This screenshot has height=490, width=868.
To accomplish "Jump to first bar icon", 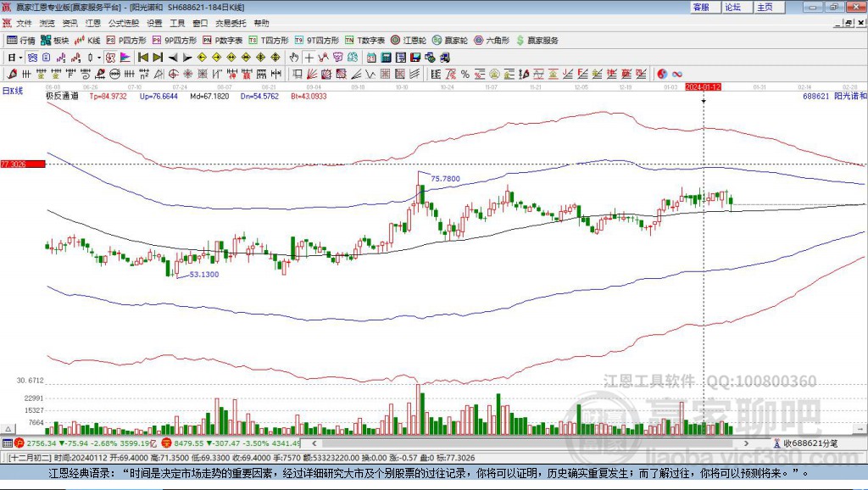I will click(x=142, y=58).
